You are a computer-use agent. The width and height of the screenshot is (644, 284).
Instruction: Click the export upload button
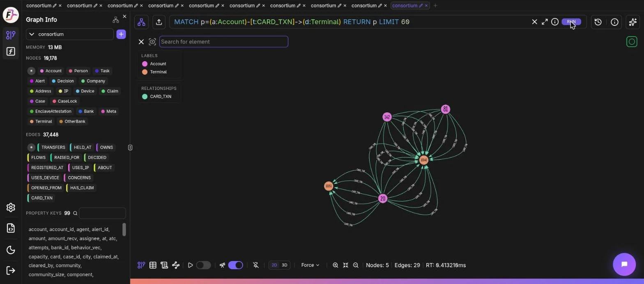159,22
